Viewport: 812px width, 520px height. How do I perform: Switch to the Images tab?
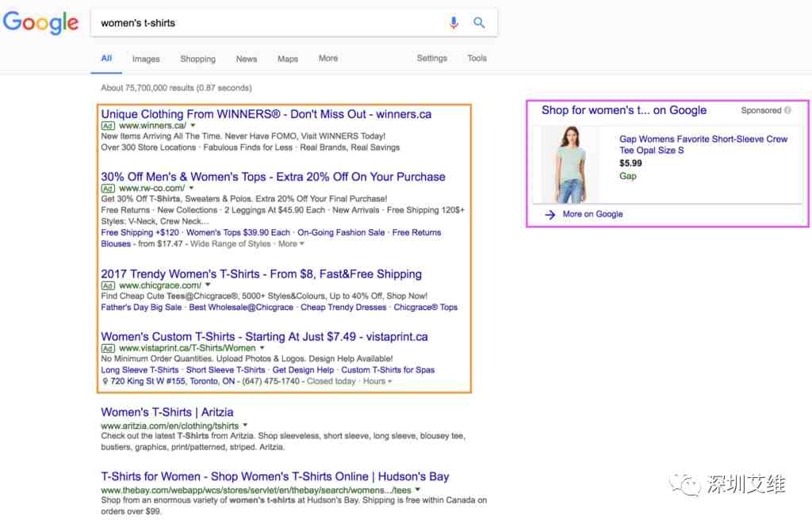[146, 59]
